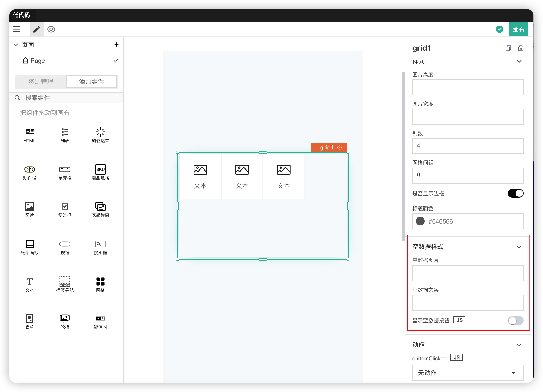Click the copy duplicate icon for grid1

[508, 48]
